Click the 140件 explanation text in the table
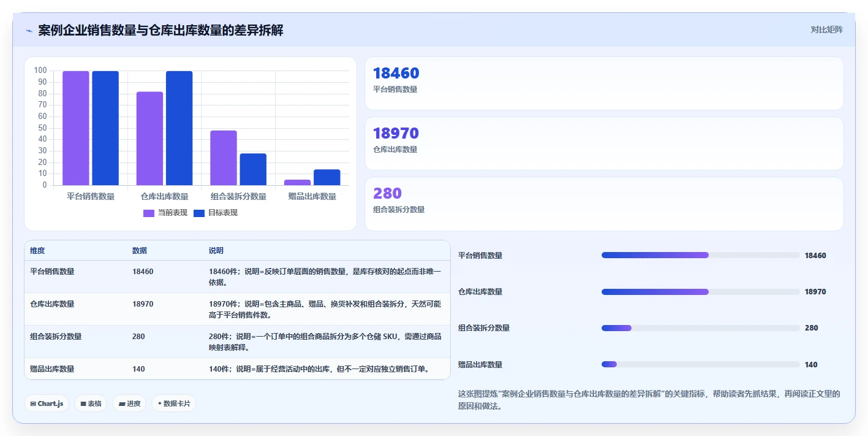 point(321,369)
